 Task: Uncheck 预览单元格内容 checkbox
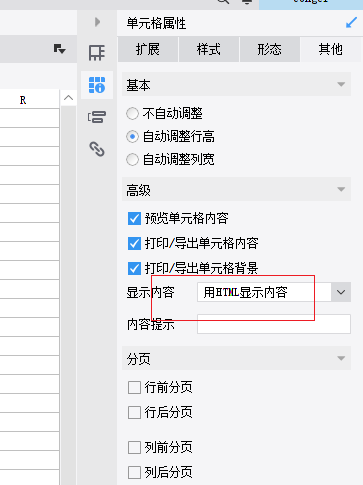pos(134,219)
